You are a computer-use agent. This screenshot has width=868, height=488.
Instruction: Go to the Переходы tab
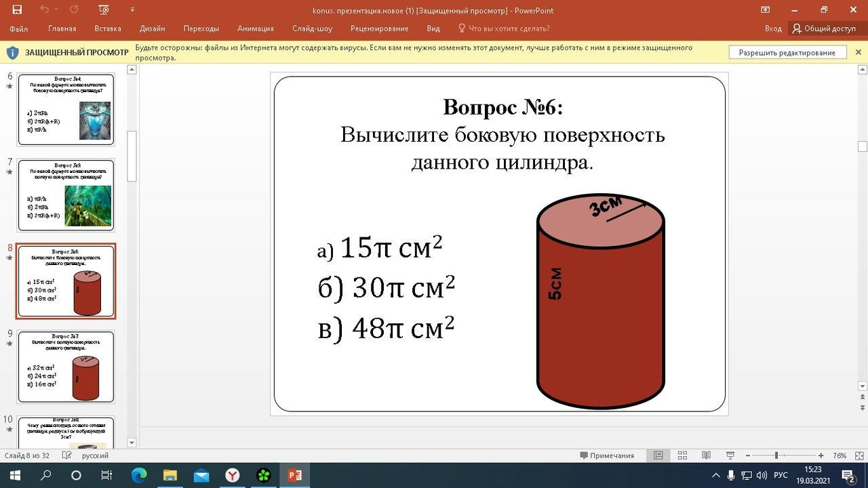coord(201,28)
